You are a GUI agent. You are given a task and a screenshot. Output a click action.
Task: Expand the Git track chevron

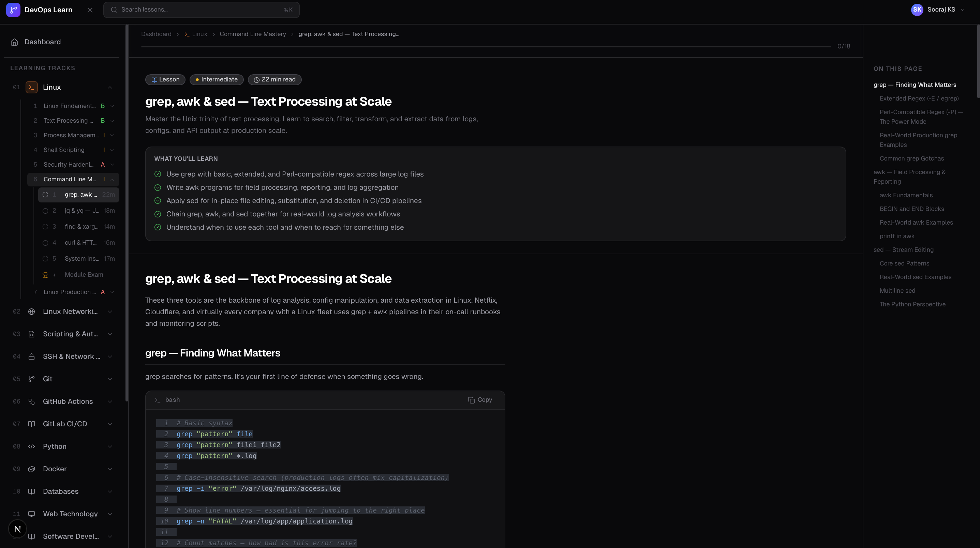click(110, 379)
